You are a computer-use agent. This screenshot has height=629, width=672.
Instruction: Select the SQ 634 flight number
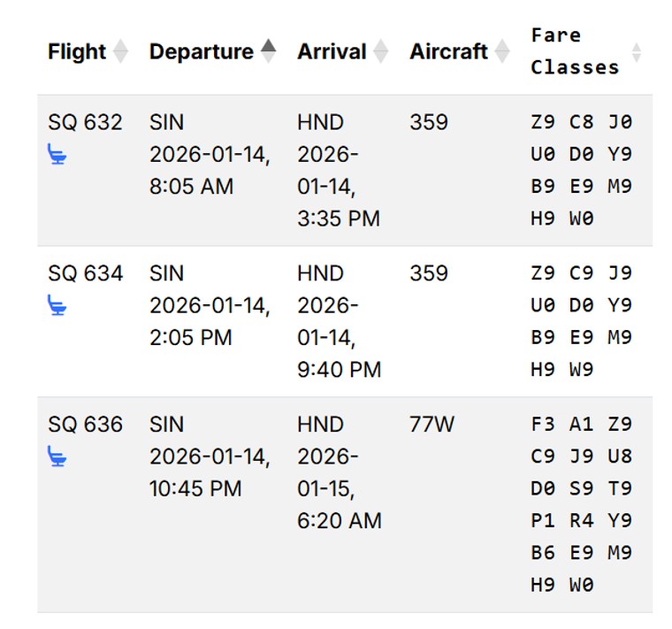click(x=85, y=273)
